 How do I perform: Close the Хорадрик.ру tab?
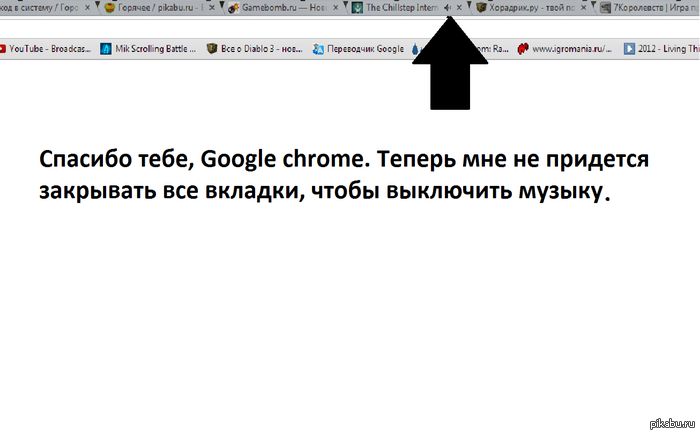point(583,8)
